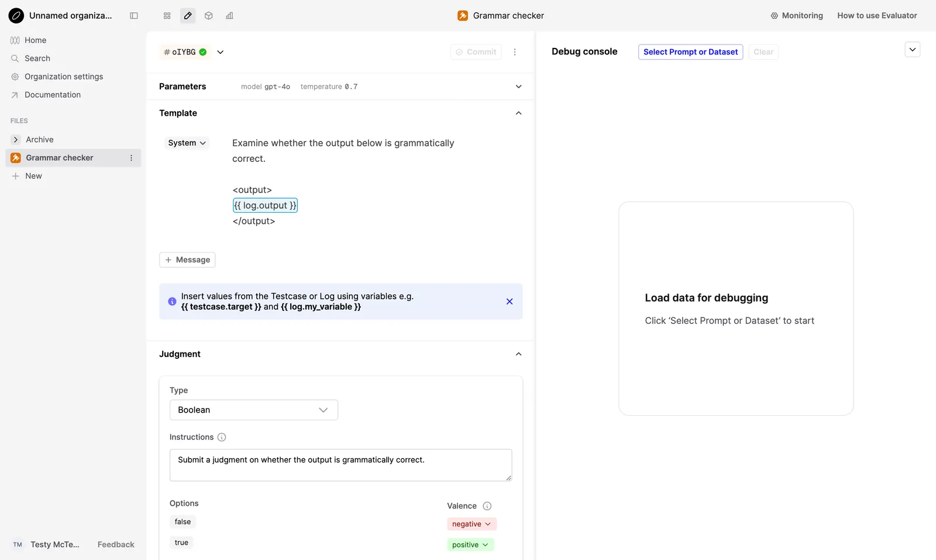Click the orange Grammar checker title icon
The height and width of the screenshot is (560, 936).
coord(463,16)
